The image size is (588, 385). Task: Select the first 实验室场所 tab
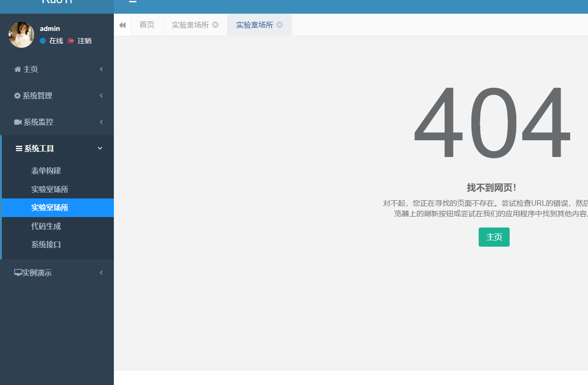click(191, 25)
